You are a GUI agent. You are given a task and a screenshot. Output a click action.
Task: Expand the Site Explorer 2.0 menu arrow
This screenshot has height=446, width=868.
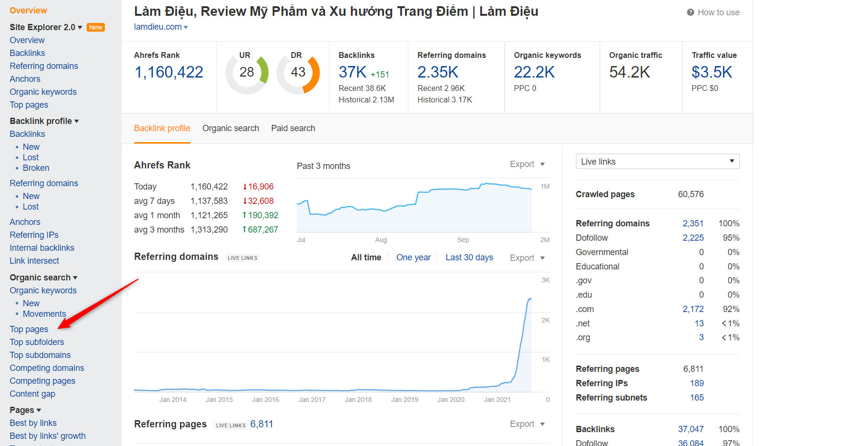click(80, 27)
